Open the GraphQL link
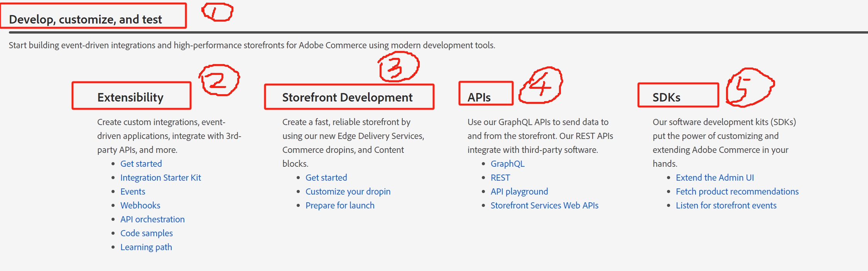The height and width of the screenshot is (271, 868). tap(507, 164)
